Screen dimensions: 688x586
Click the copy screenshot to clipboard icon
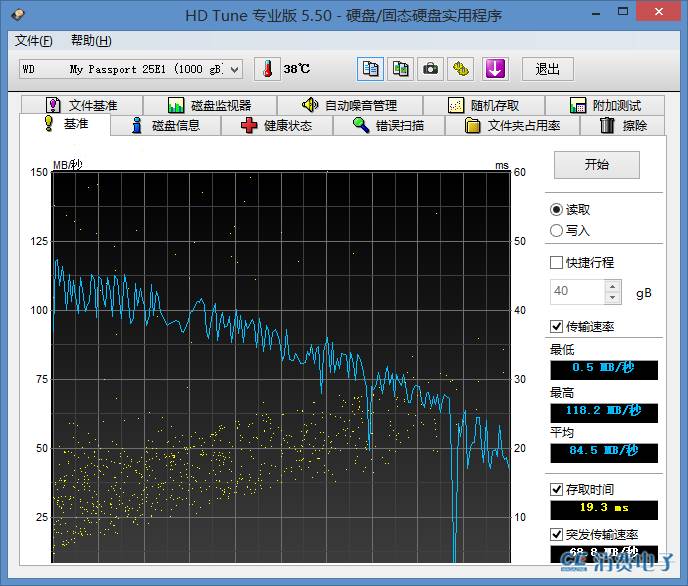coord(400,69)
